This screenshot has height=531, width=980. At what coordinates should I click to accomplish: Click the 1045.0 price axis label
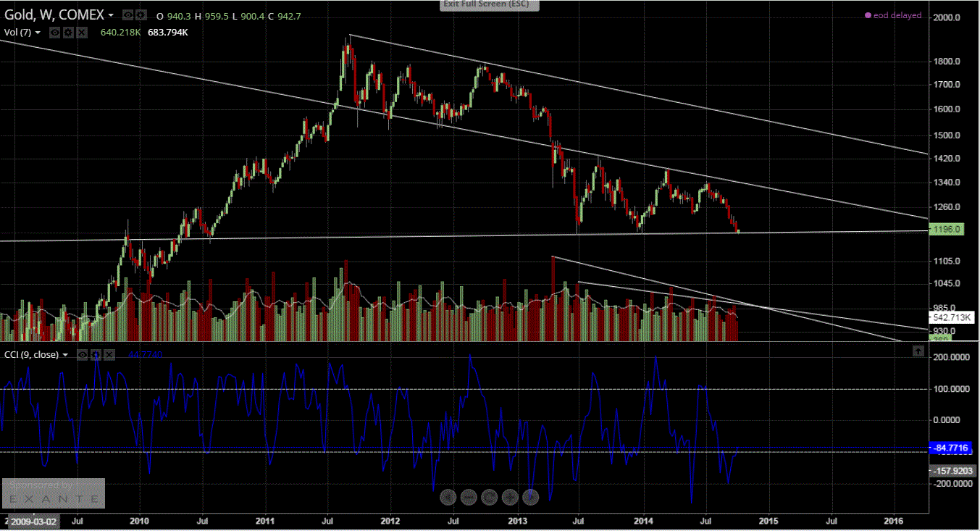pyautogui.click(x=948, y=284)
